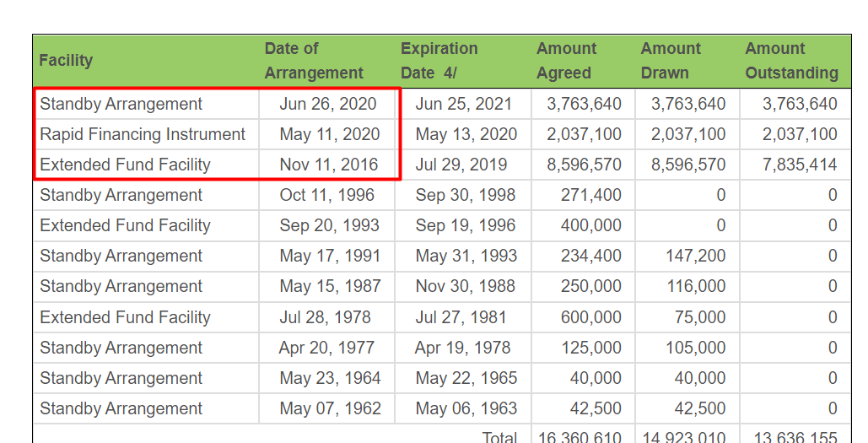
Task: Click the Oct 11, 1996 arrangement date
Action: point(327,195)
